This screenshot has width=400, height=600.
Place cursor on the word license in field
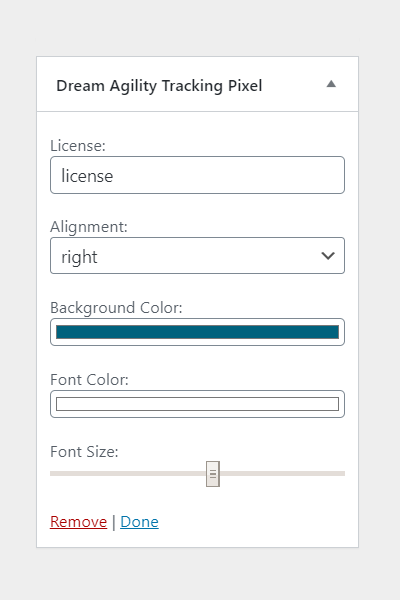click(87, 176)
